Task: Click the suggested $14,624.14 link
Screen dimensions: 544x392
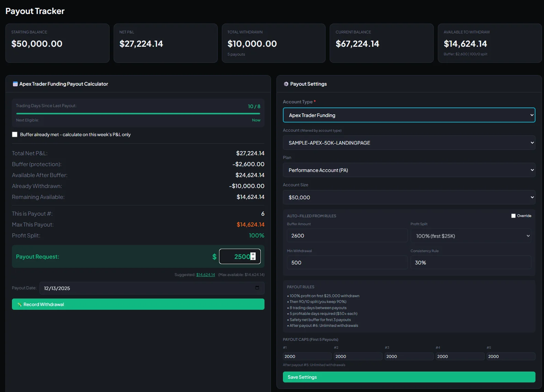Action: click(205, 275)
